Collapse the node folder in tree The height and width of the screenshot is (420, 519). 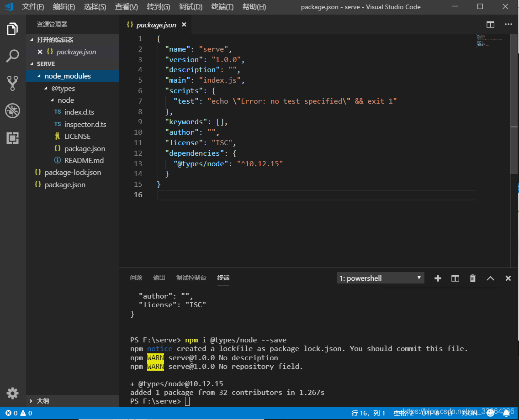tap(52, 100)
